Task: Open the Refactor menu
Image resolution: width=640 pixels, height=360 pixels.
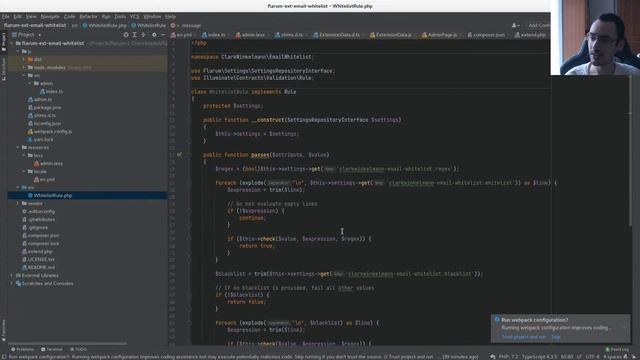Action: point(88,17)
